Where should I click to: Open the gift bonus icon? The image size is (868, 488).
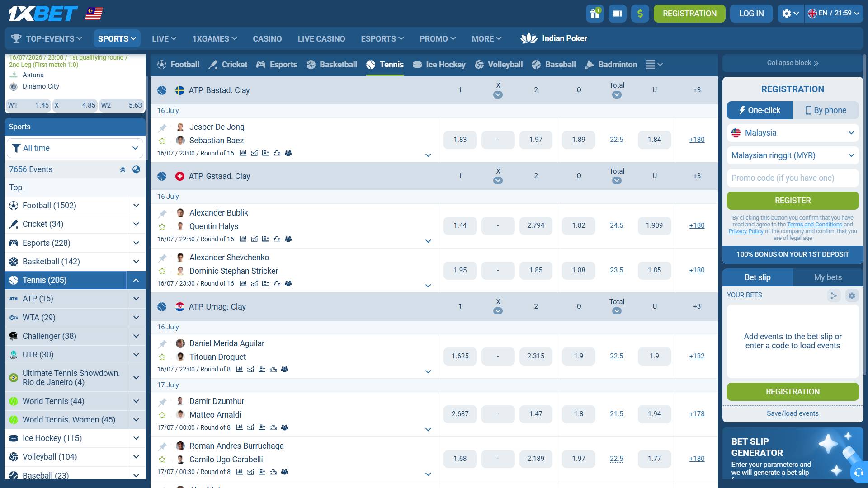coord(595,14)
